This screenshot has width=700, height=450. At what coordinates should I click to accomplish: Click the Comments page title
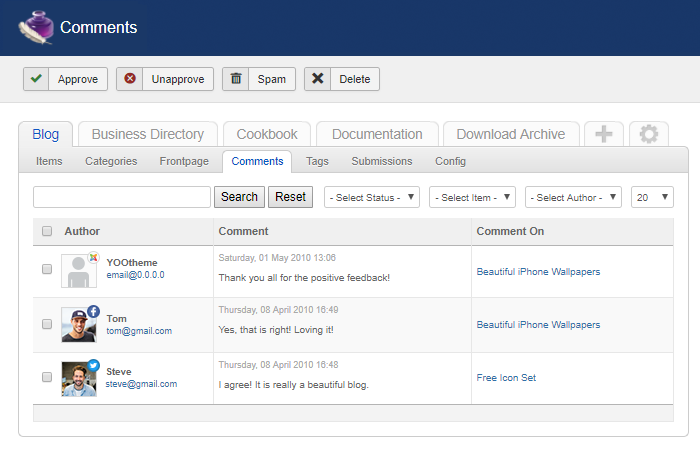99,28
